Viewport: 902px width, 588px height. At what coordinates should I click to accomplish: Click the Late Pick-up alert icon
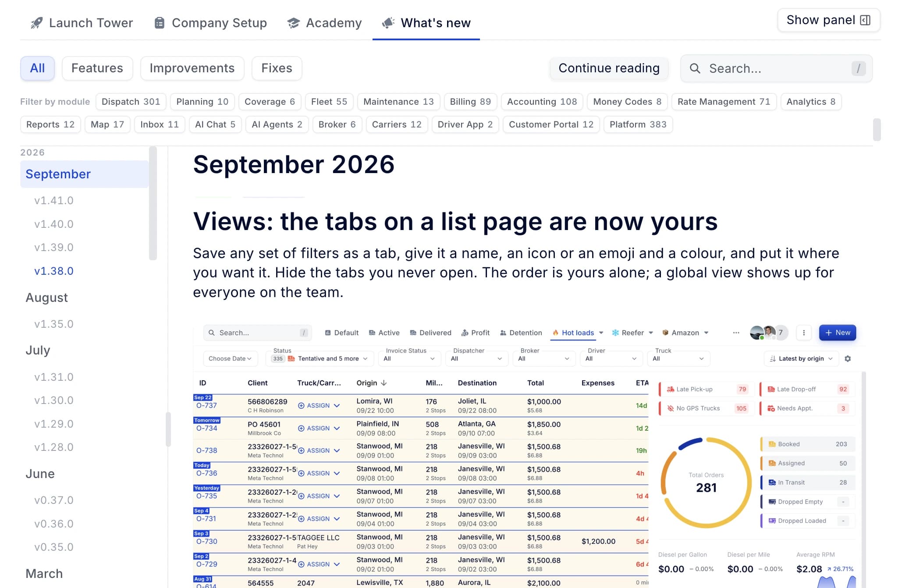point(670,389)
